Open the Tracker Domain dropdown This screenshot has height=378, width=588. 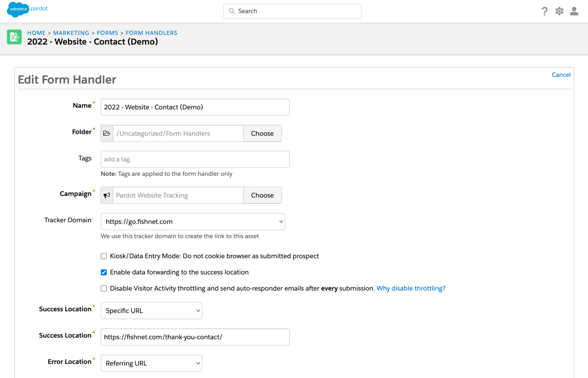coord(193,221)
